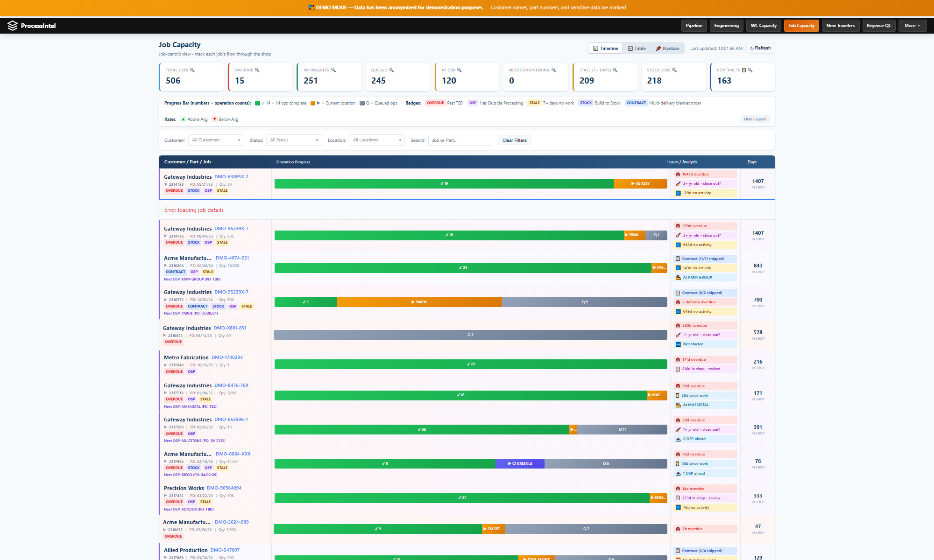This screenshot has height=560, width=934.
Task: Click the magnifier icon on Needs Engineering card
Action: pos(554,70)
